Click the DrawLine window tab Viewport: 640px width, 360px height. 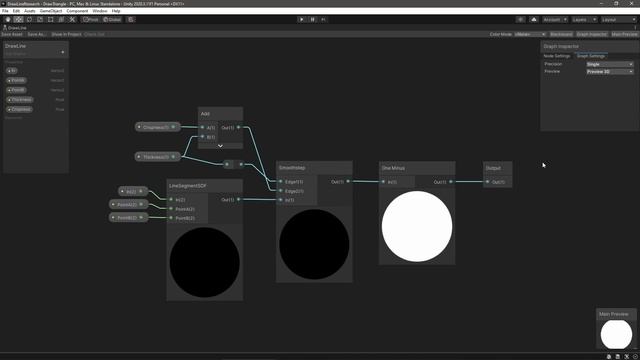tap(15, 28)
